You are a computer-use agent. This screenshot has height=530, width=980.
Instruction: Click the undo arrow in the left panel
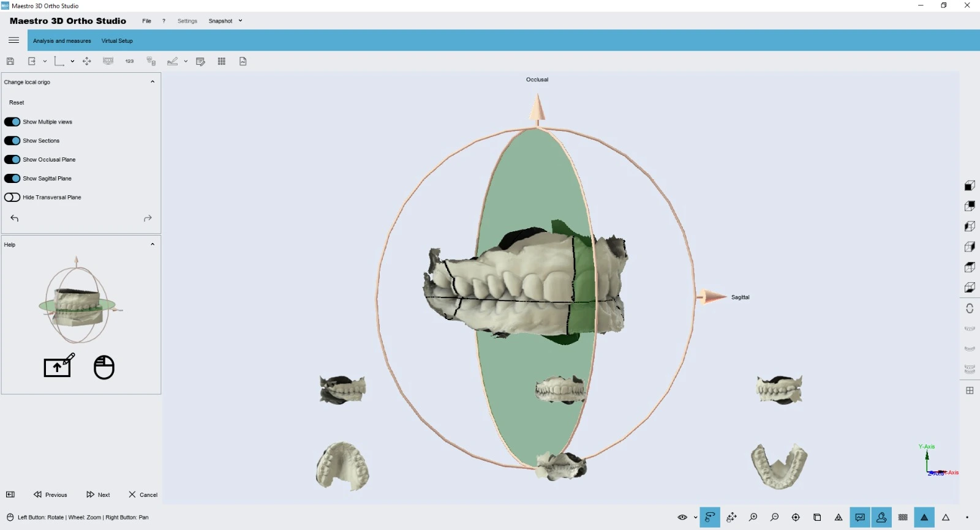(x=15, y=218)
